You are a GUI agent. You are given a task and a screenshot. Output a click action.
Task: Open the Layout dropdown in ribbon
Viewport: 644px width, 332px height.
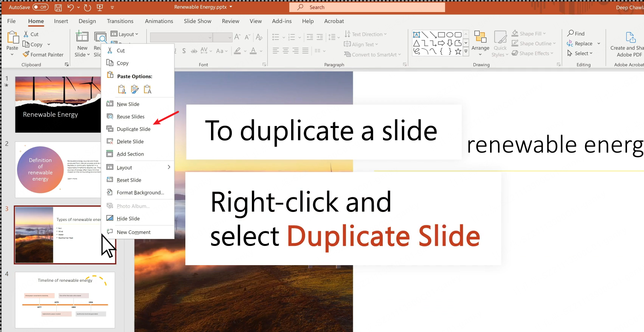124,34
